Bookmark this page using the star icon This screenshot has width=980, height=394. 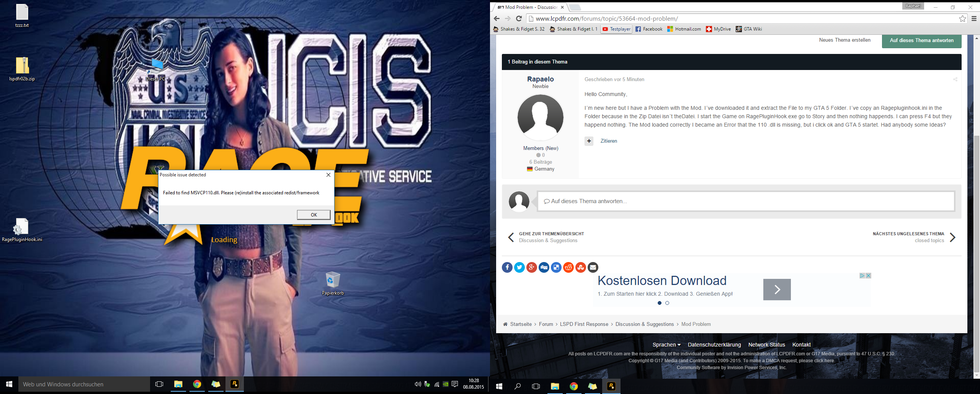962,18
